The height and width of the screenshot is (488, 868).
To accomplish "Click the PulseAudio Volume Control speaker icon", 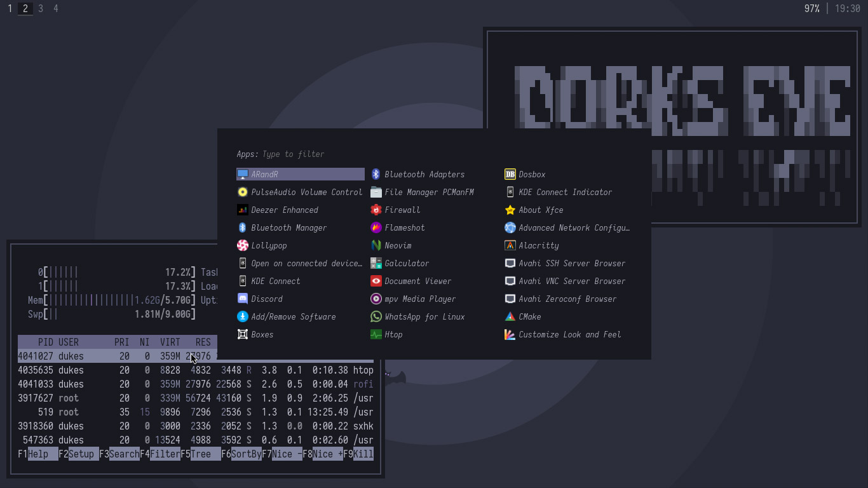I will point(242,192).
